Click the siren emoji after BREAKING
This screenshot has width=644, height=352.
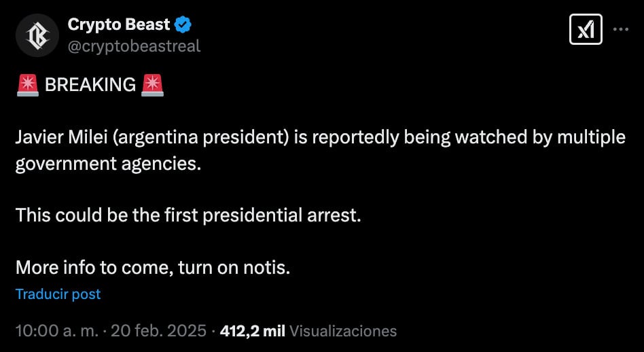tap(152, 85)
